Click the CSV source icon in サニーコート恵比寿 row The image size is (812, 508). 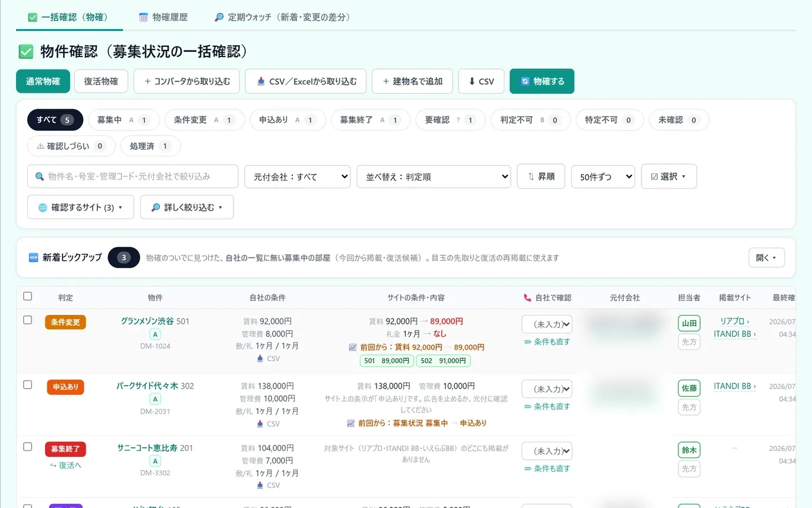[x=260, y=485]
